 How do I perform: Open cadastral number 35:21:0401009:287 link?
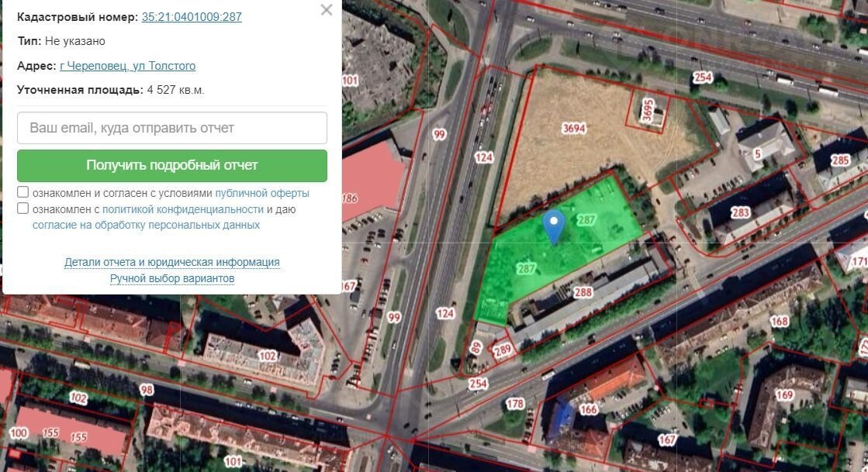192,16
